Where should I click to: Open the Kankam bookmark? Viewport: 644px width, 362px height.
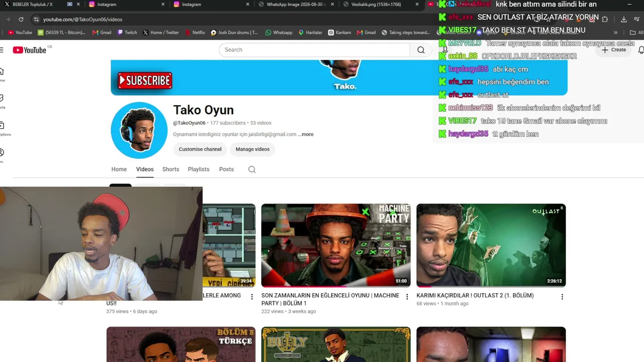[340, 33]
